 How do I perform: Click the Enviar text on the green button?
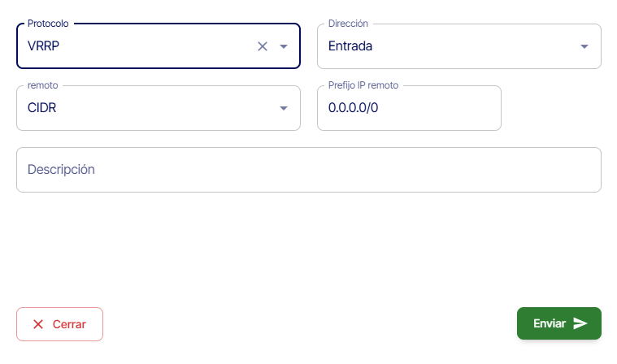[550, 323]
